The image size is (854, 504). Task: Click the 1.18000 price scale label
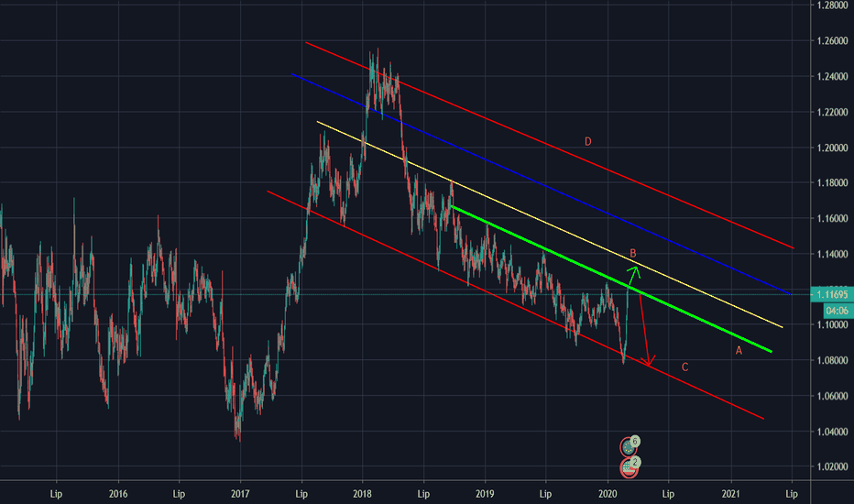point(832,183)
